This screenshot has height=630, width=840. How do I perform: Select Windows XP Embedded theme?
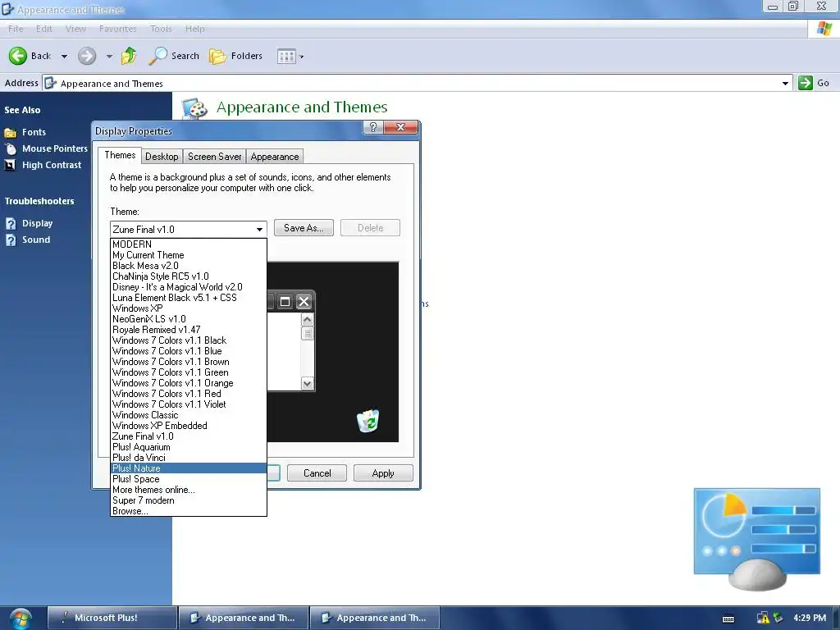click(x=188, y=426)
